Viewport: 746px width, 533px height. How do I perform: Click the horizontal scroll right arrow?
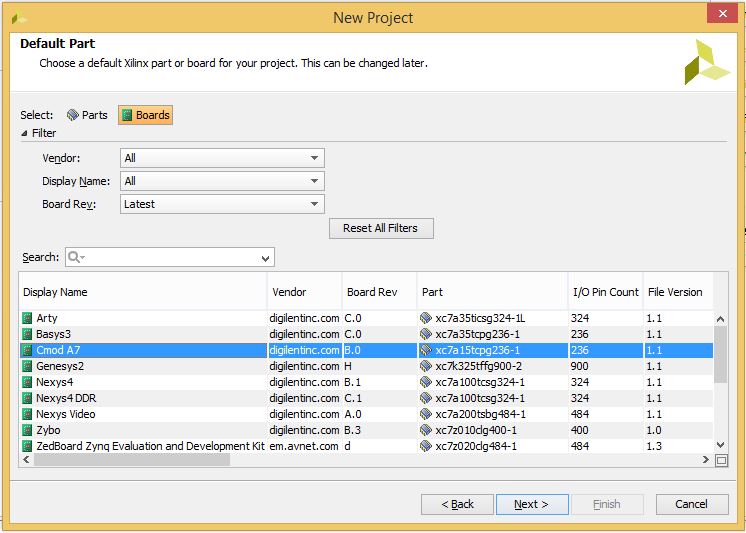tap(706, 459)
